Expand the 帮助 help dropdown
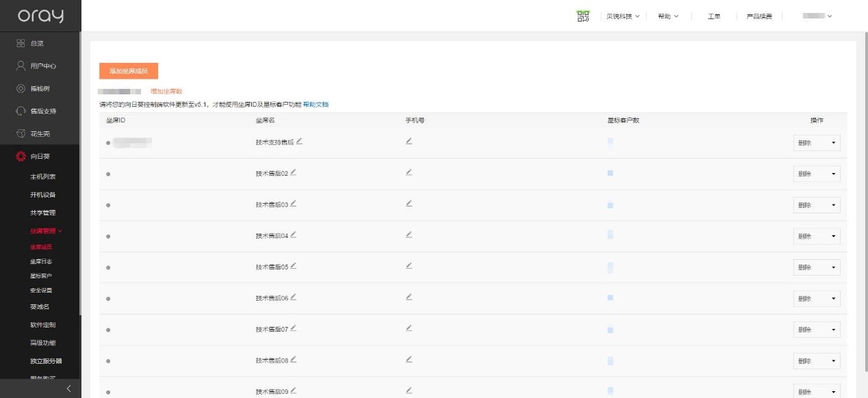This screenshot has width=868, height=398. (668, 16)
